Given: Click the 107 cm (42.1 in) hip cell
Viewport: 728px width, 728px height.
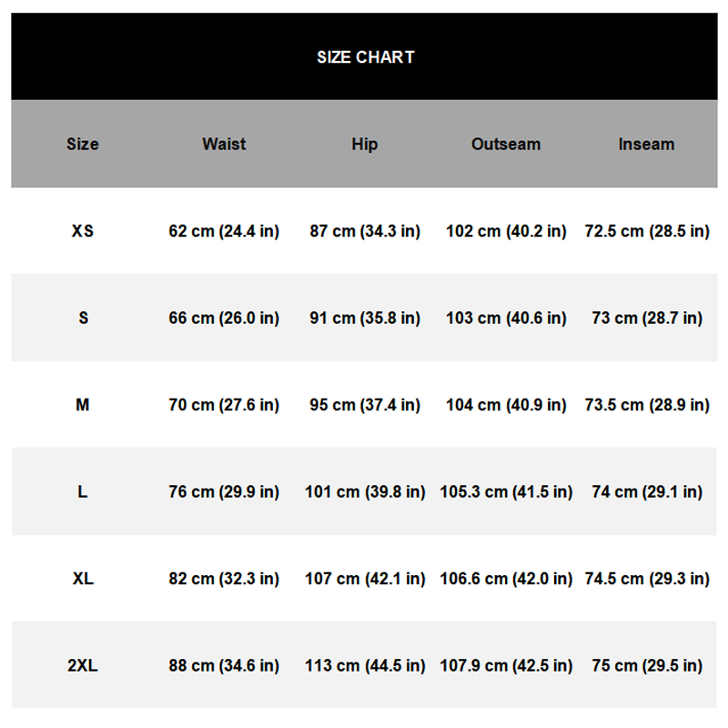Looking at the screenshot, I should pyautogui.click(x=365, y=579).
